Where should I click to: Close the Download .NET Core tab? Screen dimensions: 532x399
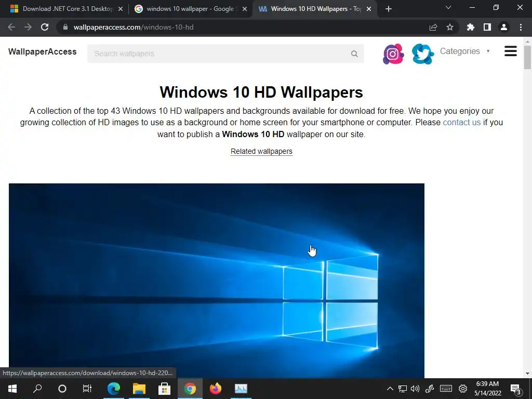click(121, 9)
